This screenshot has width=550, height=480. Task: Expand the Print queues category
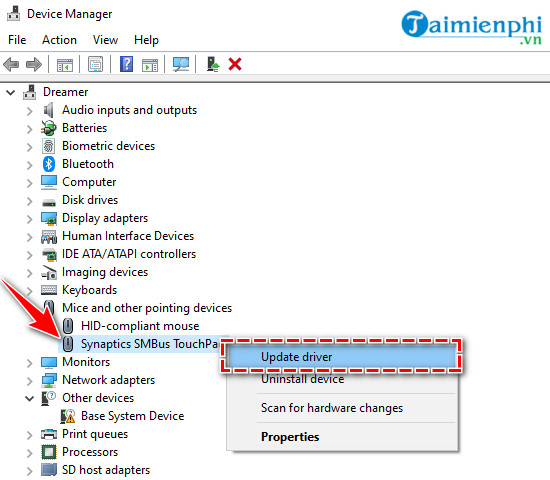click(29, 435)
